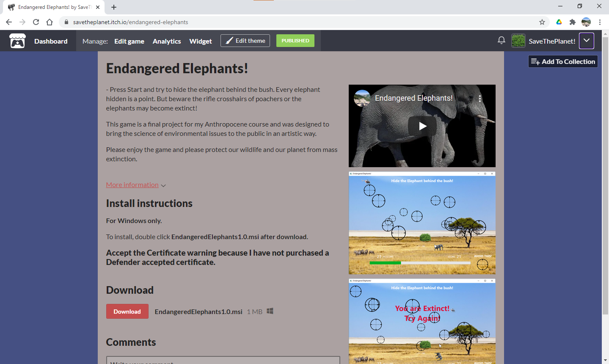Open the notifications bell
This screenshot has height=364, width=609.
[501, 41]
